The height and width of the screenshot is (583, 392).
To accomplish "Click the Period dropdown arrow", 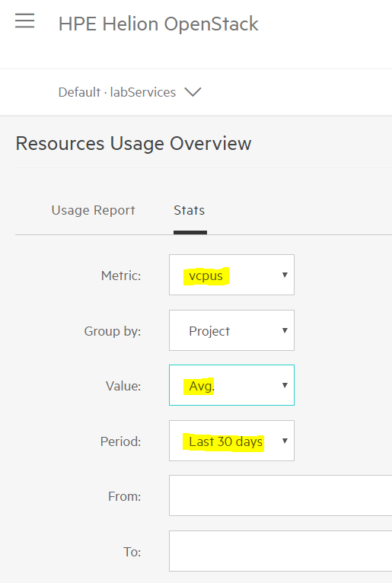I will [285, 441].
